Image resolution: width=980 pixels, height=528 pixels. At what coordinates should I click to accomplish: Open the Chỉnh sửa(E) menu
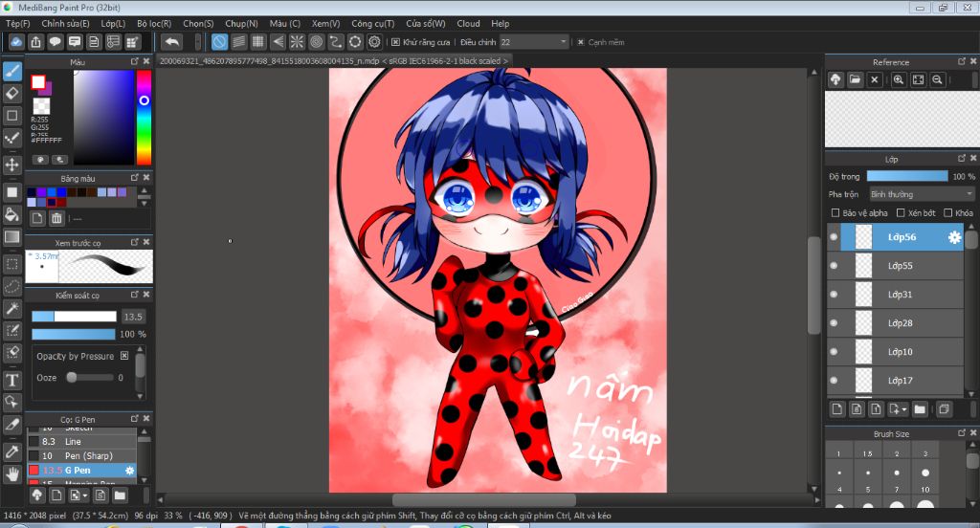[x=66, y=23]
